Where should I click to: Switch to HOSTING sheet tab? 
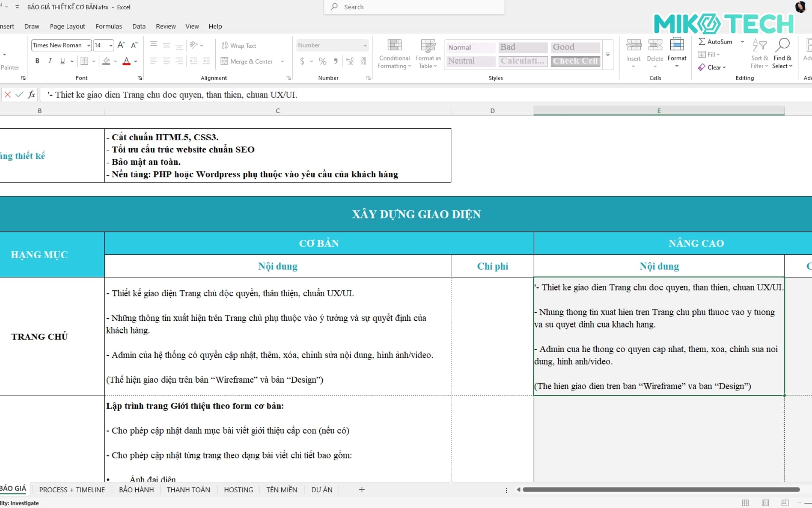pos(239,490)
